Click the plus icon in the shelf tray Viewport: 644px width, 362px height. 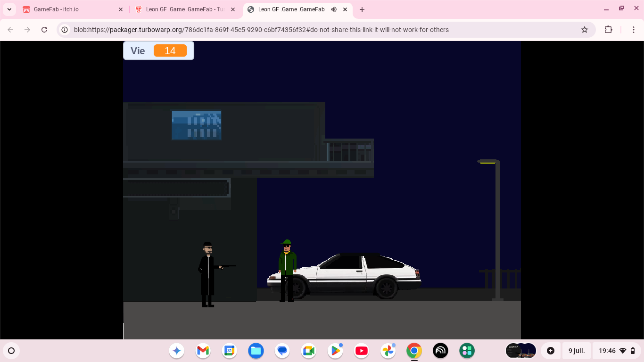point(551,351)
